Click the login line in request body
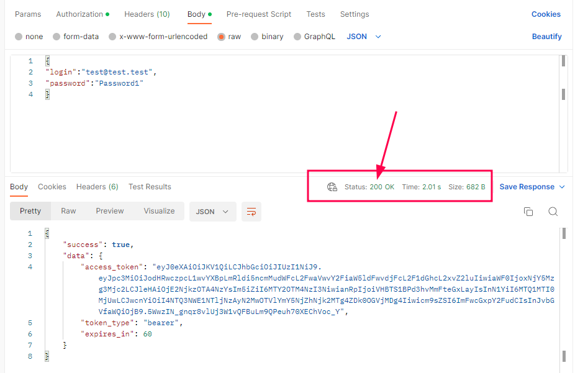The height and width of the screenshot is (373, 588). tap(101, 72)
